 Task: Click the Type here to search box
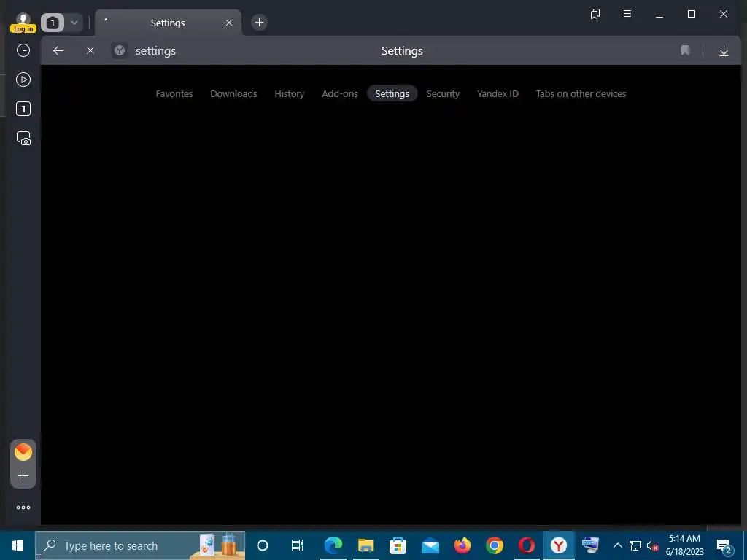141,545
